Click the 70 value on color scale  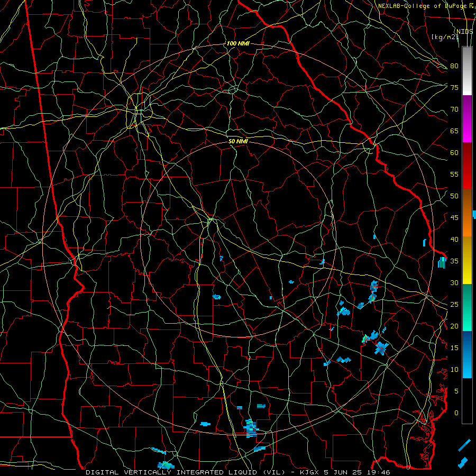pyautogui.click(x=454, y=109)
